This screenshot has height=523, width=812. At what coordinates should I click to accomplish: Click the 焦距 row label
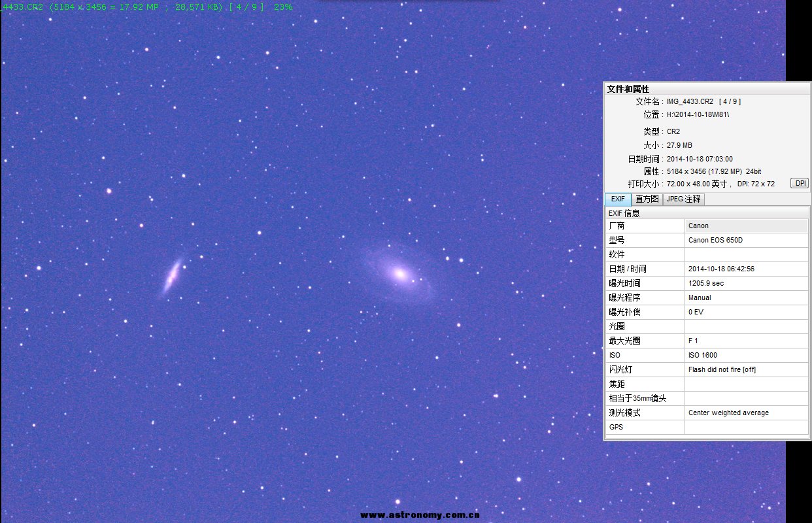[x=645, y=384]
